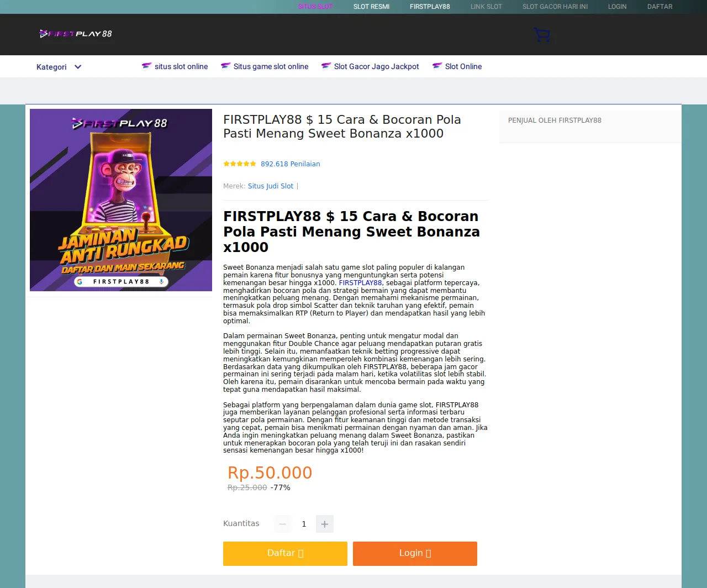Click the -77% discount label
Screen dimensions: 707x588
point(281,487)
